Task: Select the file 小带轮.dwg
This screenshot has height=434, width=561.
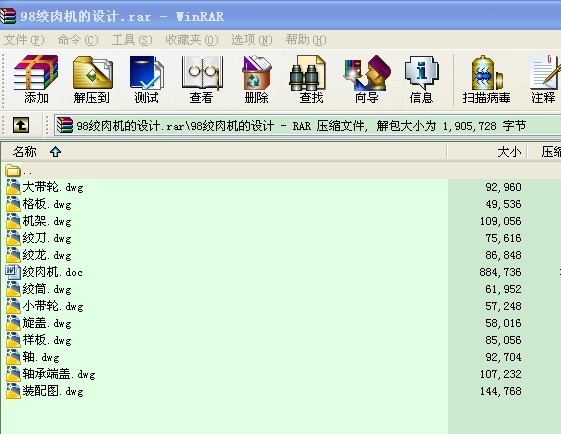Action: 53,306
